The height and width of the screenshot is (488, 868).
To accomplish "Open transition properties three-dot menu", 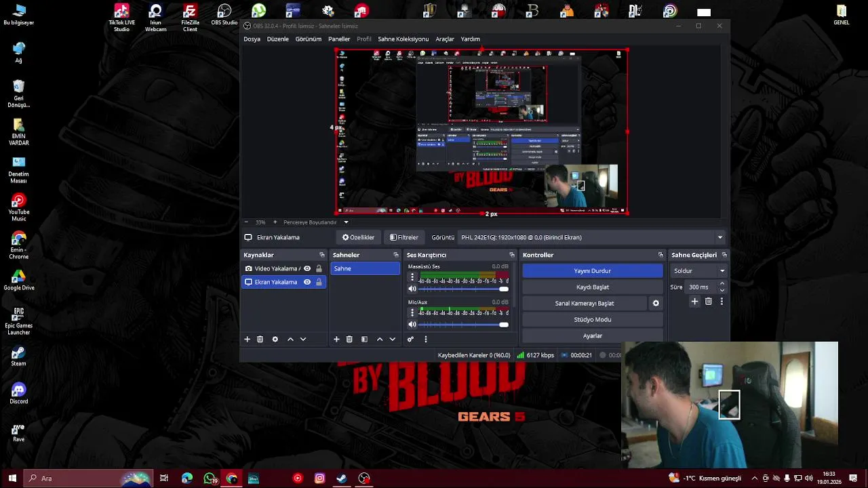I will (x=722, y=301).
